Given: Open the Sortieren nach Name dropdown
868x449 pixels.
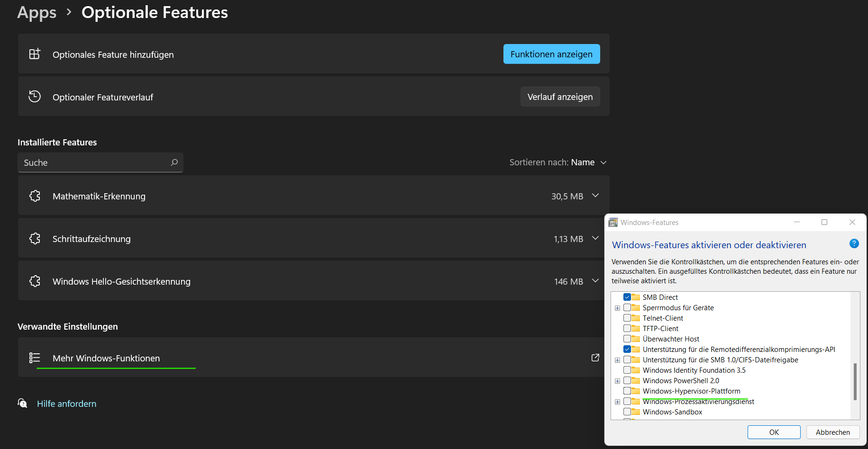Looking at the screenshot, I should click(x=558, y=162).
